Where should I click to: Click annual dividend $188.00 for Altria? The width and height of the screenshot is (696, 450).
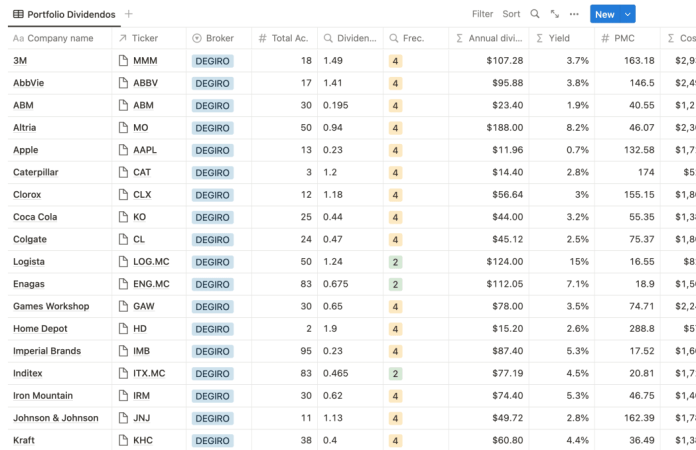[x=505, y=128]
